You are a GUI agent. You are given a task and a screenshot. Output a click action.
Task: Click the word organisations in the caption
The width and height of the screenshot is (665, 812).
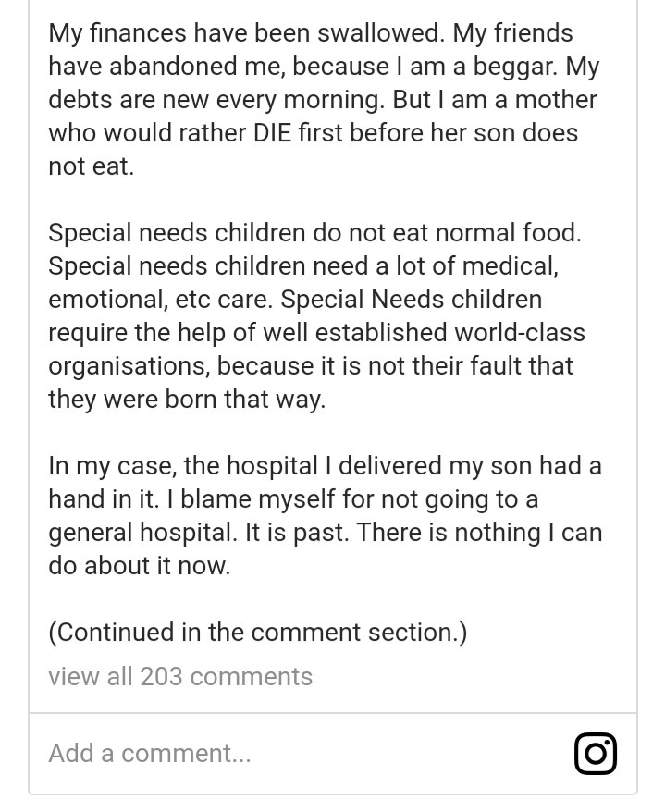pyautogui.click(x=126, y=365)
